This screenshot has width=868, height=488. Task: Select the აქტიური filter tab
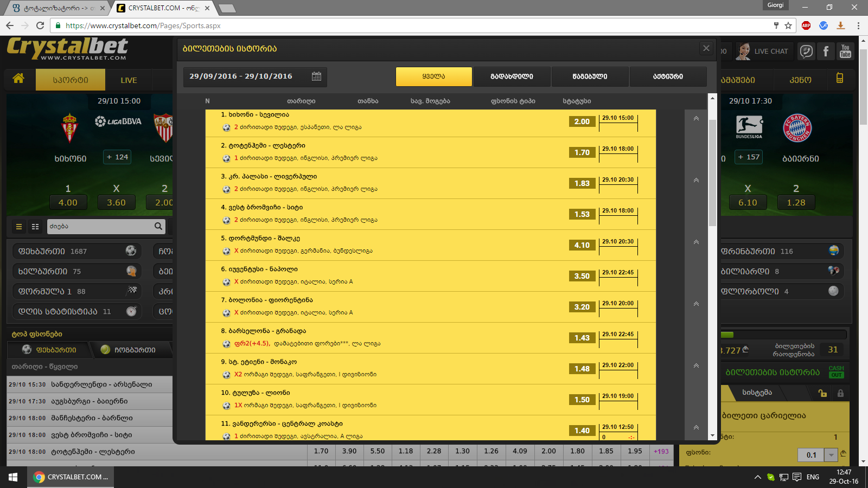[x=668, y=76]
